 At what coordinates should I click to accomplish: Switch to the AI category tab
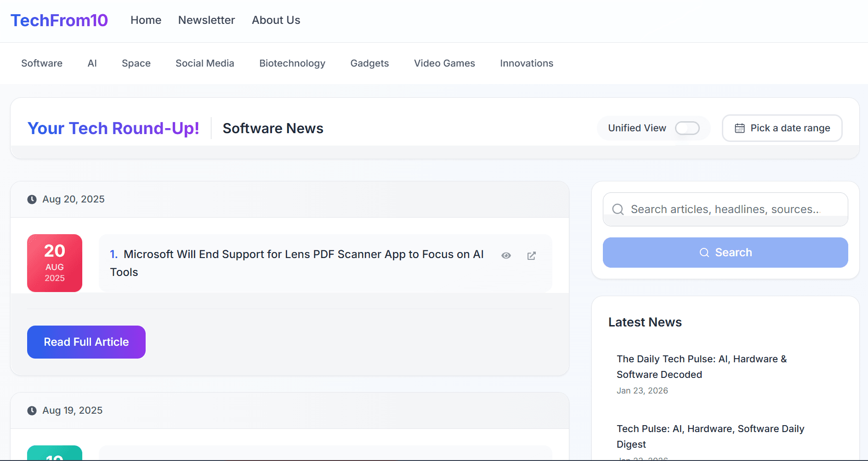click(92, 63)
